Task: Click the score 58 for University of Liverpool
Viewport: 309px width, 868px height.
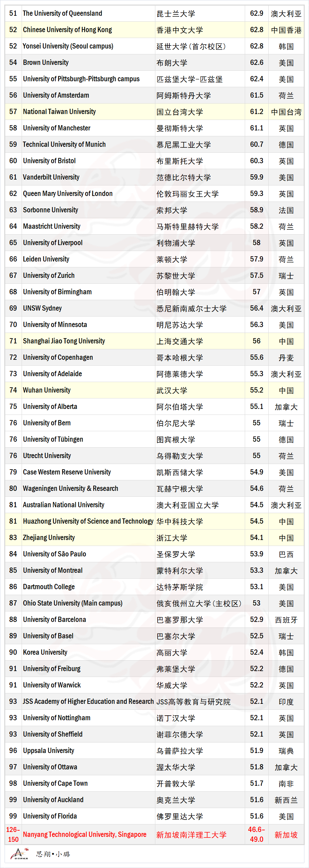Action: pyautogui.click(x=257, y=242)
